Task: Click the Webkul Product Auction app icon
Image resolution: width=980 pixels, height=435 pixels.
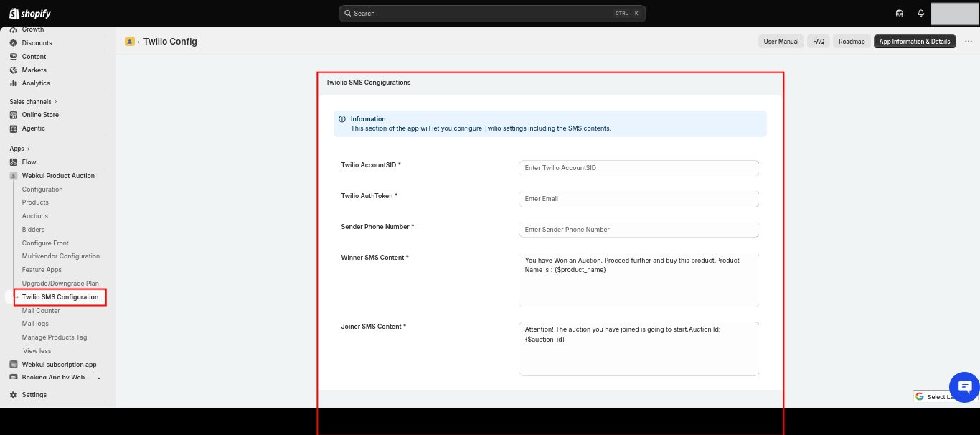Action: 14,176
